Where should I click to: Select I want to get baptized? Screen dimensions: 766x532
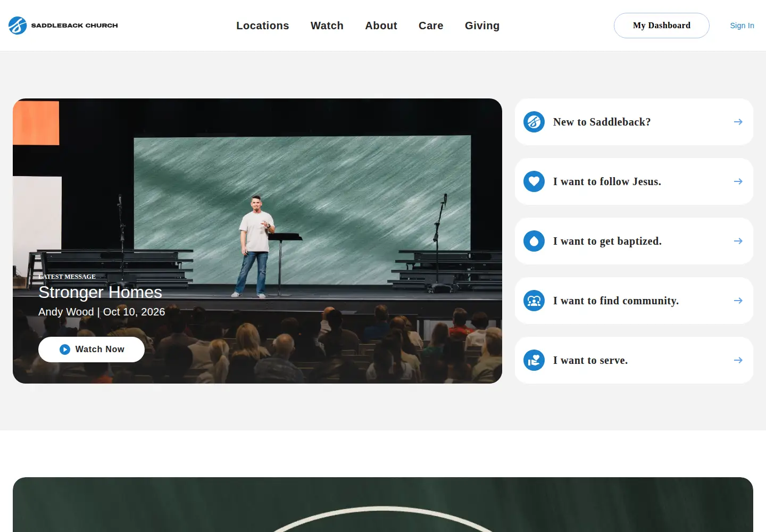pos(634,241)
